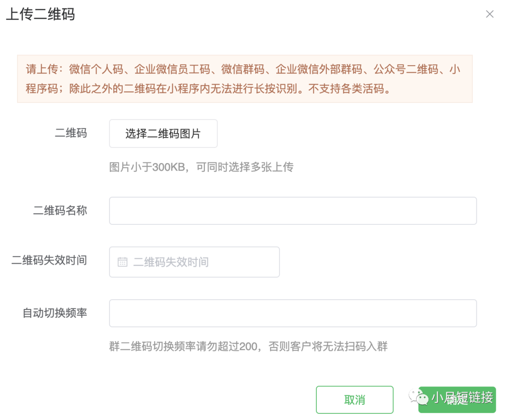Focus the 自动切换频率 input box
Viewport: 510px width, 420px height.
(293, 313)
